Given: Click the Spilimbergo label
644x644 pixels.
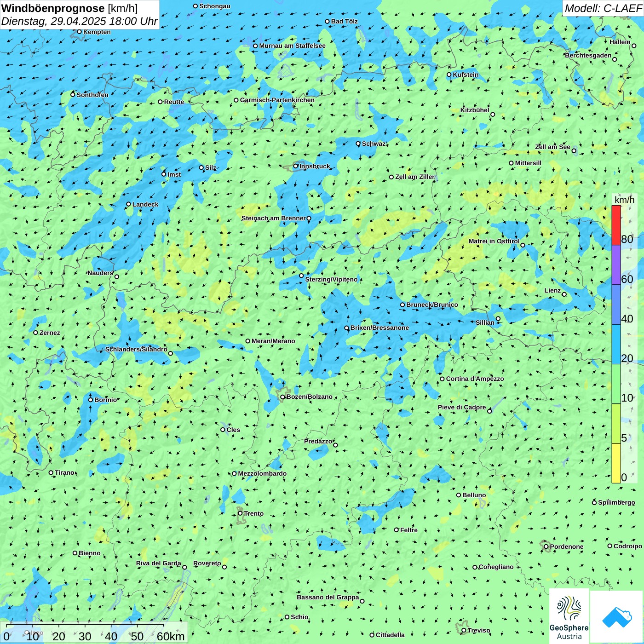Looking at the screenshot, I should pos(616,502).
